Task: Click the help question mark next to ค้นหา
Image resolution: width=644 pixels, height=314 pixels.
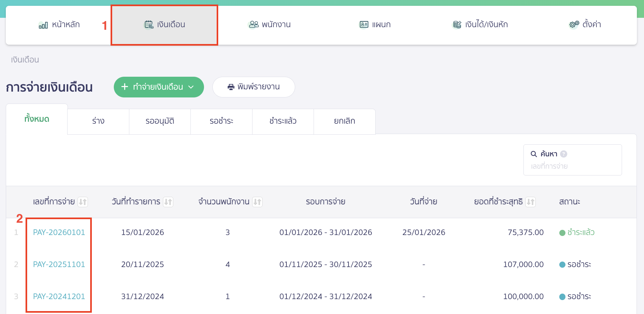Action: (564, 154)
